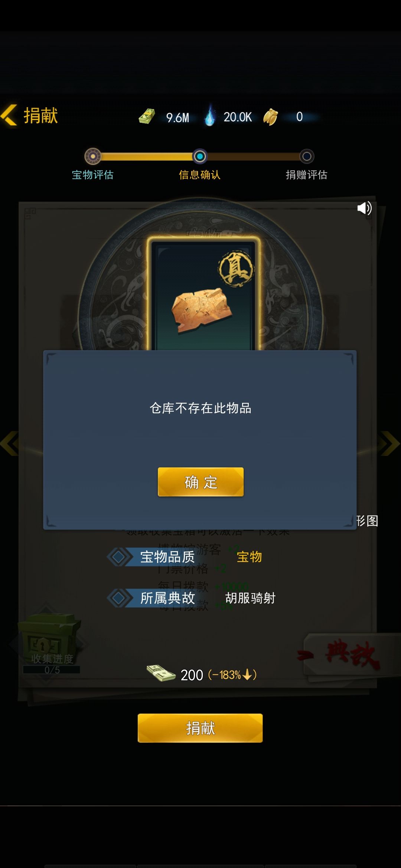Go to next item with right chevrons

pyautogui.click(x=390, y=443)
